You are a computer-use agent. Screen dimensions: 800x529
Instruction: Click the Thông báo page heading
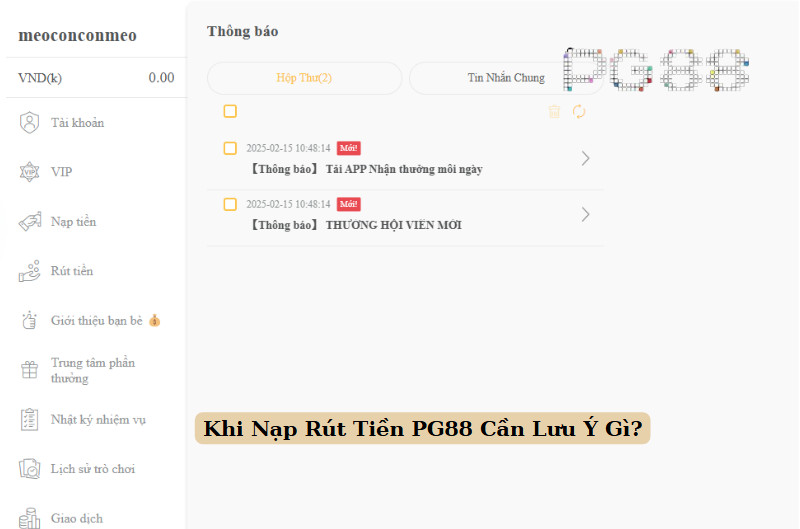(x=242, y=31)
